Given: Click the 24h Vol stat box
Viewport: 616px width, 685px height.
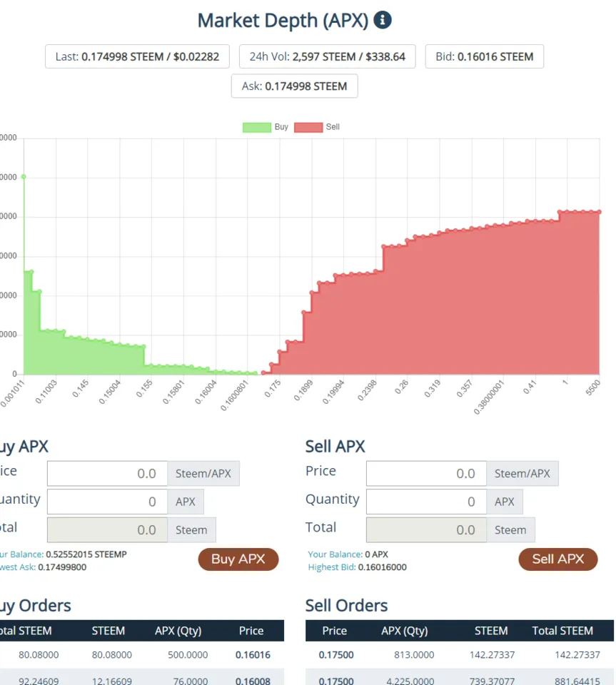Looking at the screenshot, I should (327, 56).
